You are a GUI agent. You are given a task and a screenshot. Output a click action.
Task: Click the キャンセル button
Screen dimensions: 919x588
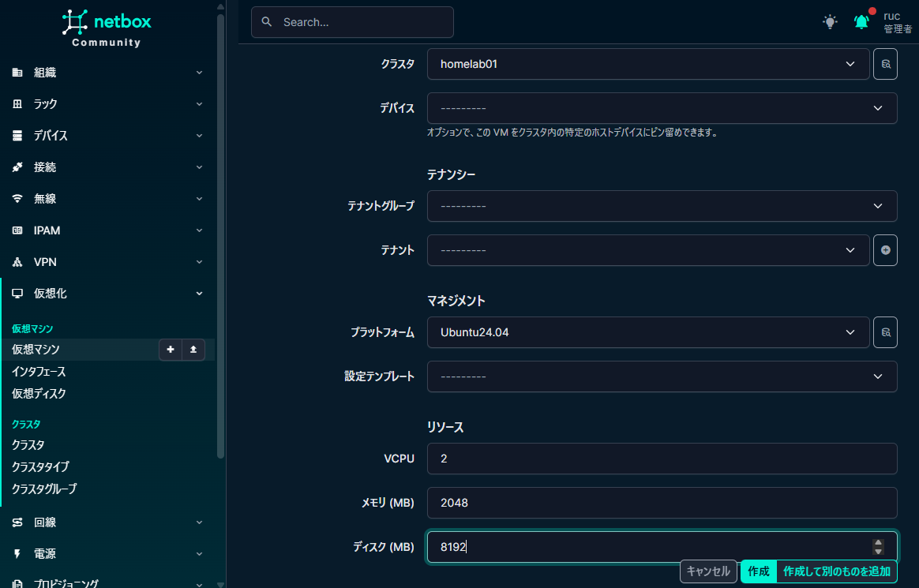708,571
